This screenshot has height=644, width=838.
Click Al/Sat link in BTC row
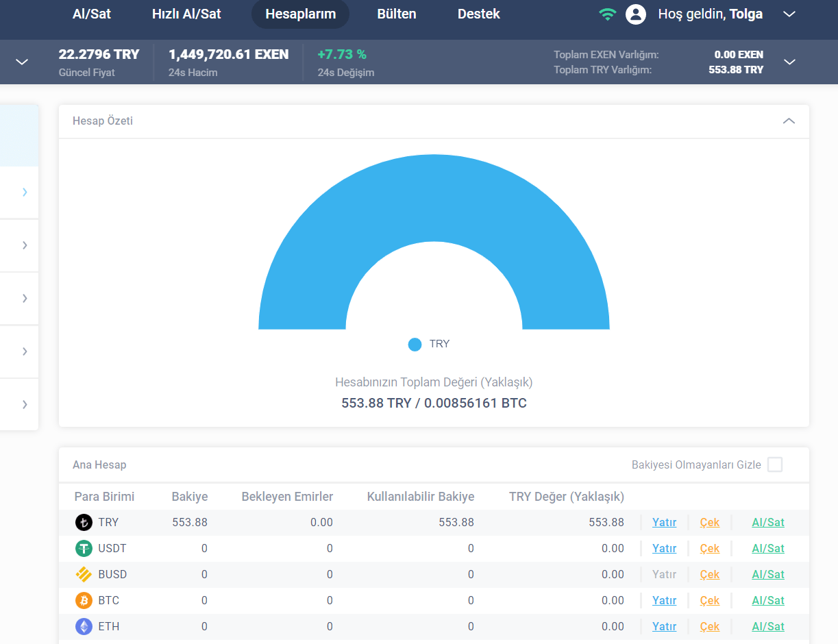point(768,601)
